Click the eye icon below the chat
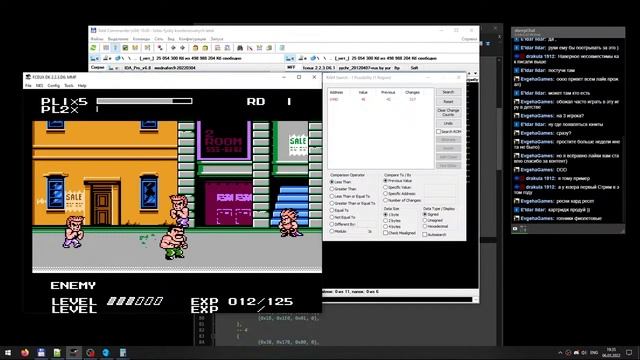Viewport: 640px width, 360px height. click(515, 229)
